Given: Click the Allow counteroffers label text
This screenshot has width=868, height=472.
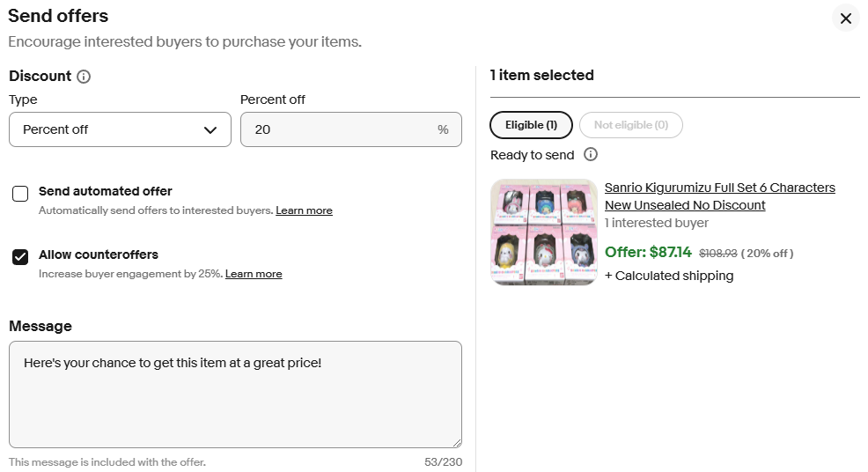Looking at the screenshot, I should click(99, 254).
